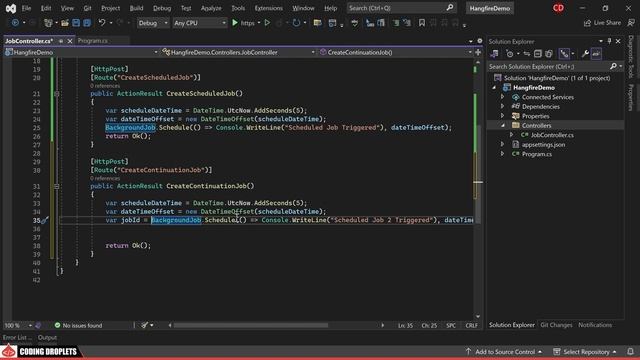The image size is (640, 360).
Task: Collapse CreateScheduledJob method outline box
Action: (x=56, y=93)
